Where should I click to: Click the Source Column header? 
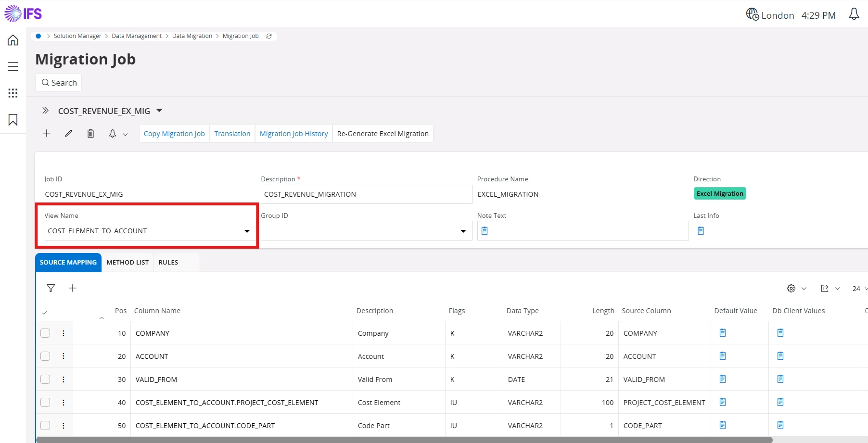click(x=646, y=311)
